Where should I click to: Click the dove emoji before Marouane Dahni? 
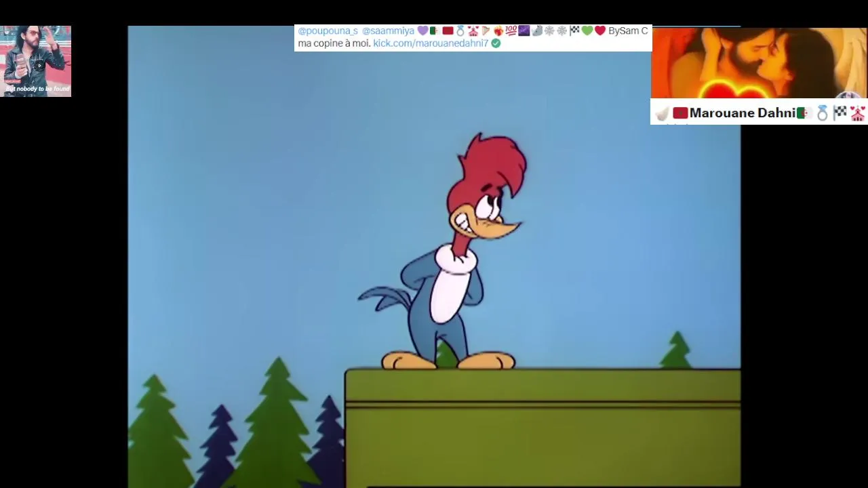(x=662, y=113)
